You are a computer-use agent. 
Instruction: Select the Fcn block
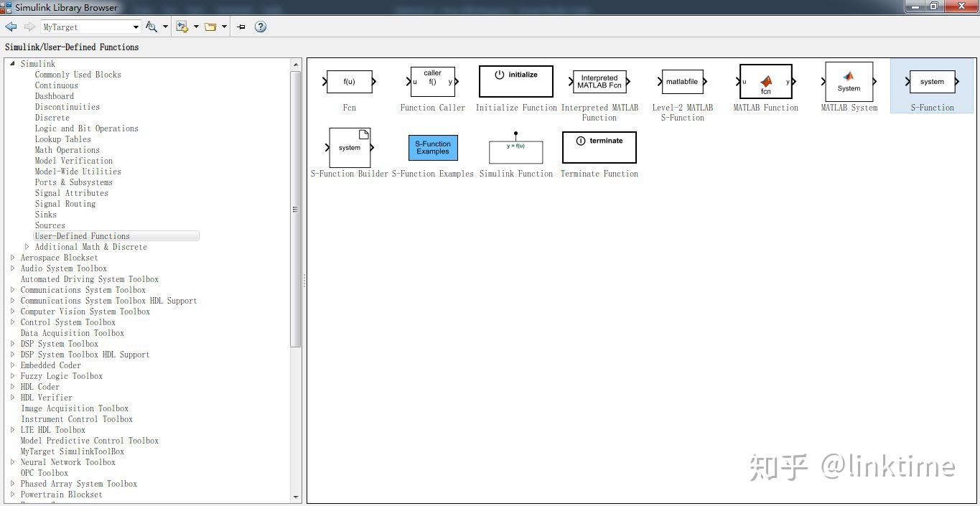[x=349, y=81]
